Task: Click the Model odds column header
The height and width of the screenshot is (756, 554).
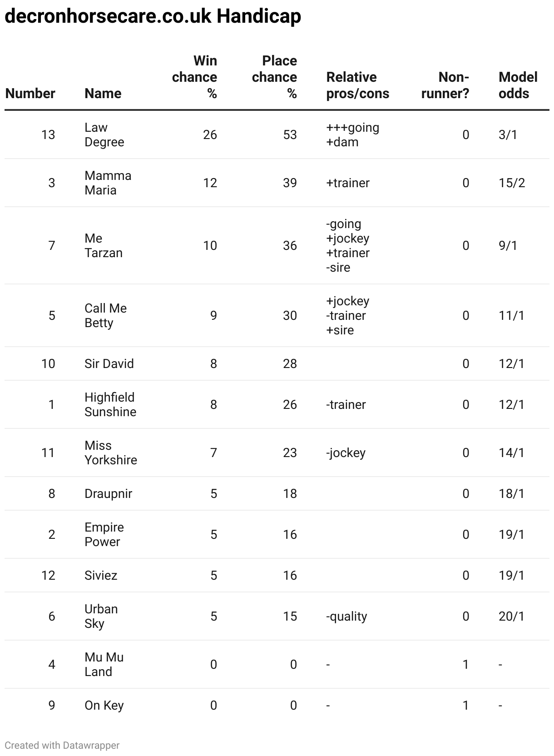Action: pos(518,85)
